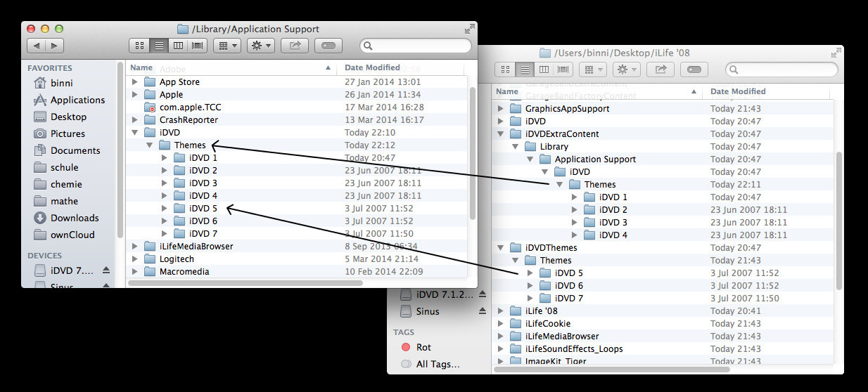The width and height of the screenshot is (868, 392).
Task: Sort iLife '08 window by Name column
Action: [x=597, y=92]
